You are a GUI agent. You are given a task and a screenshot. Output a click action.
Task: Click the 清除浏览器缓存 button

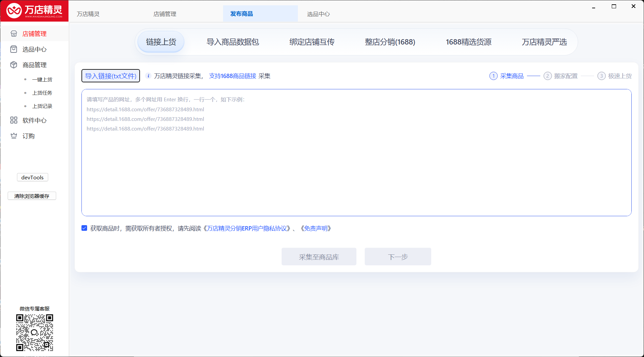[32, 196]
